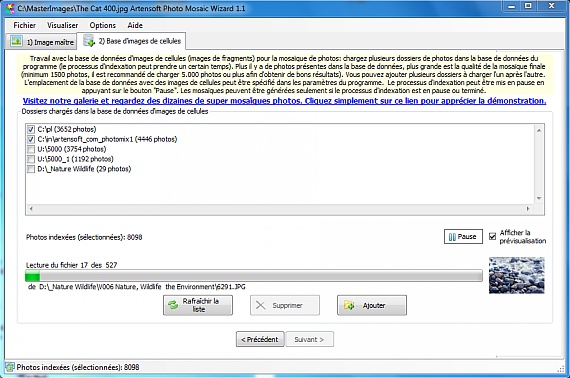
Task: Open the Fichier menu
Action: (x=24, y=25)
